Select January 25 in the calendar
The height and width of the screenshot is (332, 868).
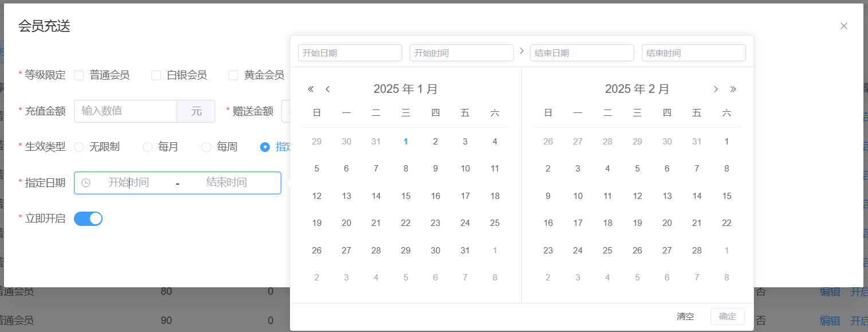click(495, 223)
